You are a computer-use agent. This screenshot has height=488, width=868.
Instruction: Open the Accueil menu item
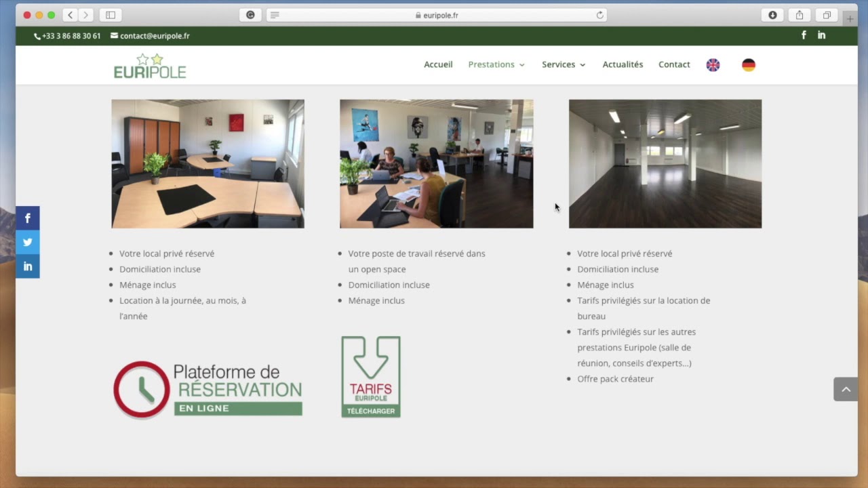coord(438,64)
